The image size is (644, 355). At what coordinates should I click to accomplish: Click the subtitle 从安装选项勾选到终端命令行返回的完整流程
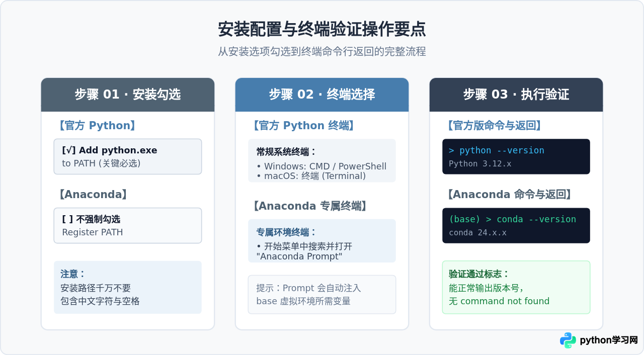click(x=322, y=52)
